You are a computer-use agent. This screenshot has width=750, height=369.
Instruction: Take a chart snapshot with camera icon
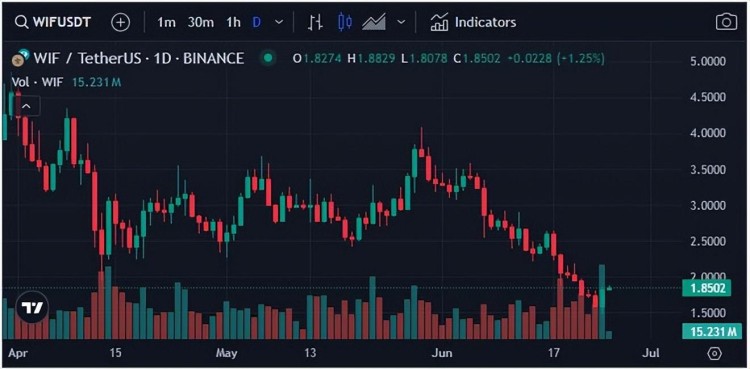click(x=726, y=22)
